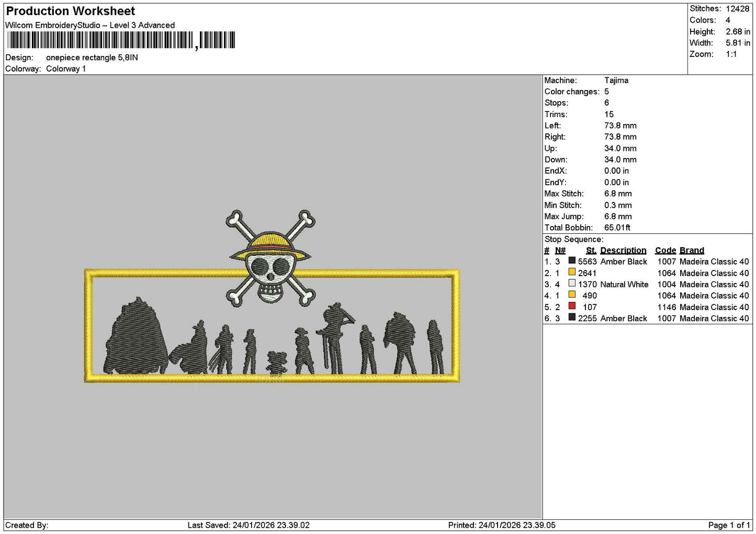
Task: Click the Trims value 15
Action: click(609, 115)
